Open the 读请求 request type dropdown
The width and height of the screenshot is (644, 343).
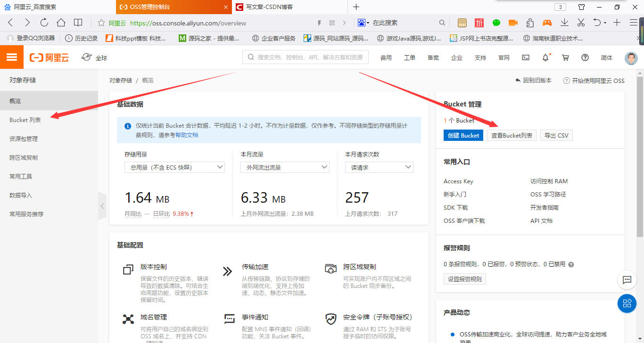[379, 167]
